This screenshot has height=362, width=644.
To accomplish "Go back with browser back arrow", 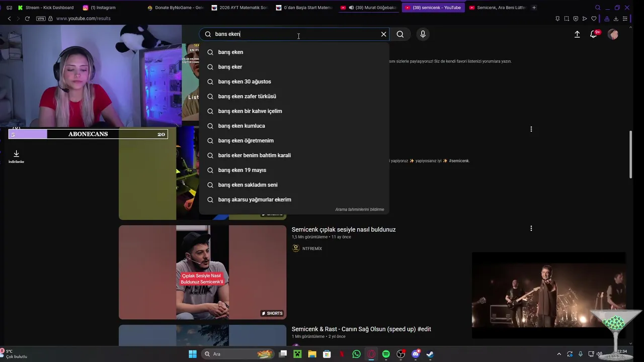I will 9,19.
